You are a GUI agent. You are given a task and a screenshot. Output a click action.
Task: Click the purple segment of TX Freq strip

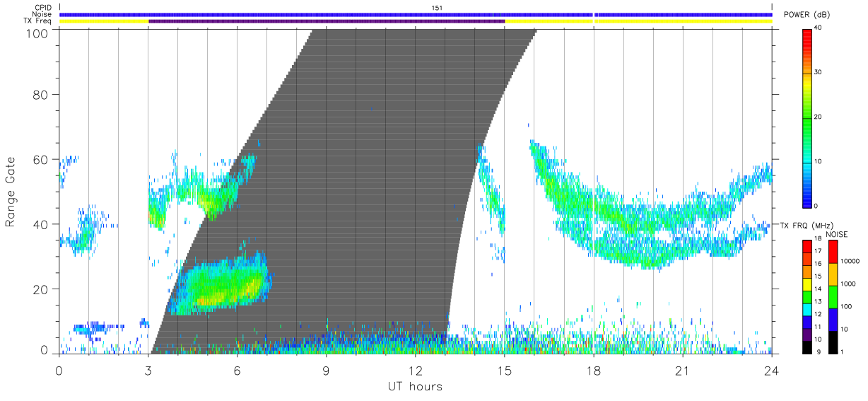(x=327, y=21)
